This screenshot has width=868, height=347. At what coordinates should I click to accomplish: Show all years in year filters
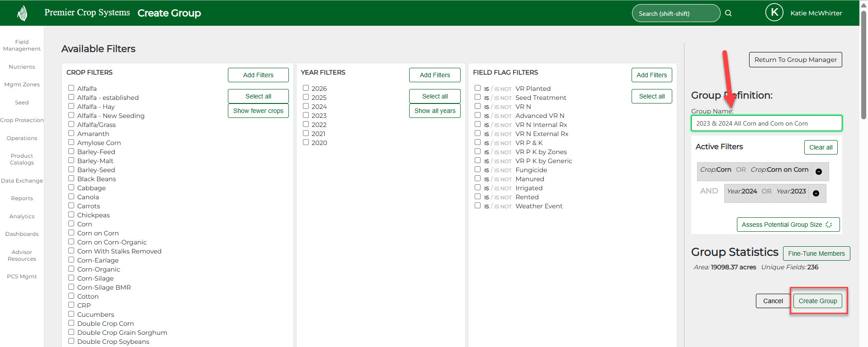click(x=435, y=111)
